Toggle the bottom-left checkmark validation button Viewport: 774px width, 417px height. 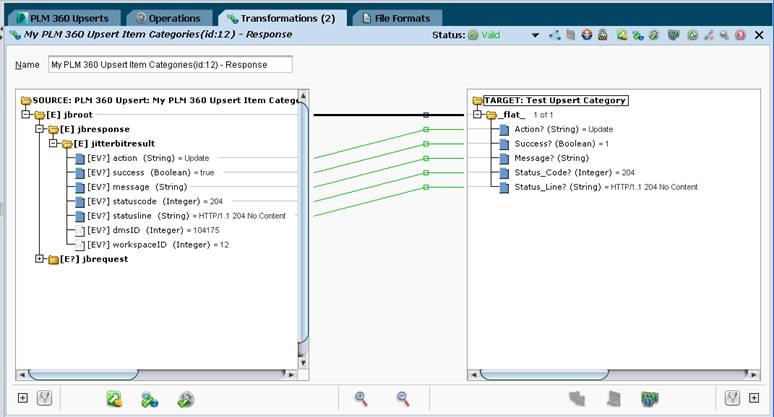click(x=44, y=398)
